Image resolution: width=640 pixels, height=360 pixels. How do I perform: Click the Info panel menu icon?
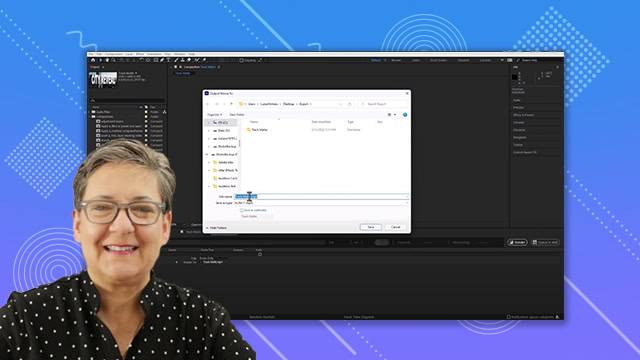(x=558, y=67)
